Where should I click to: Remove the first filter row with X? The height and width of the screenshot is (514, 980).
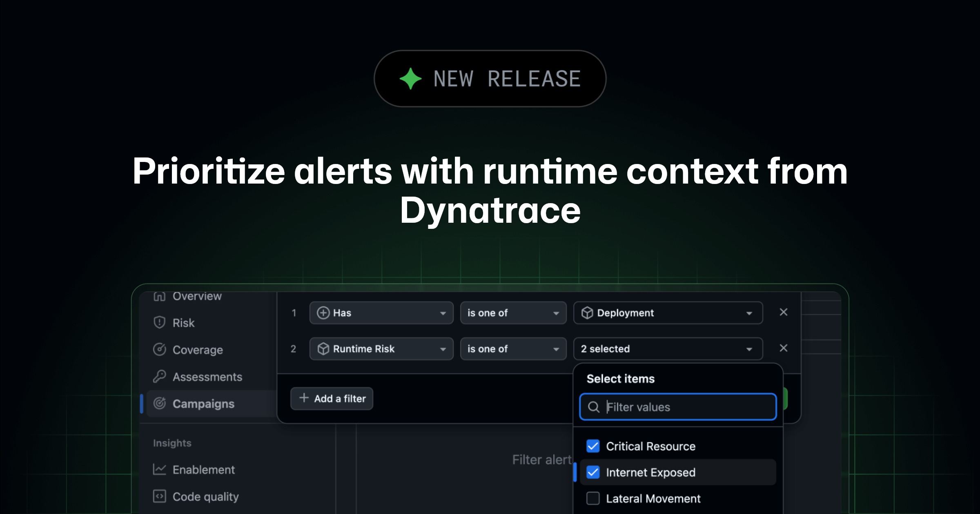[x=783, y=312]
